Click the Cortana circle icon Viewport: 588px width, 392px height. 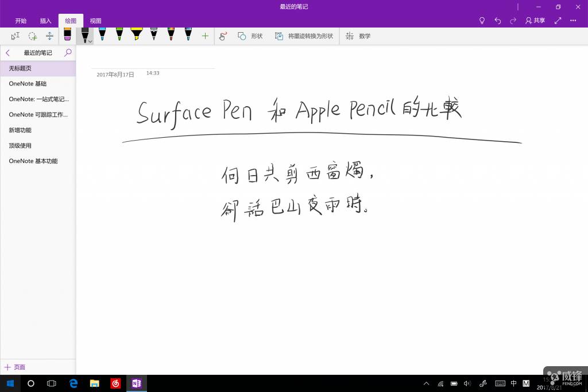pos(31,383)
